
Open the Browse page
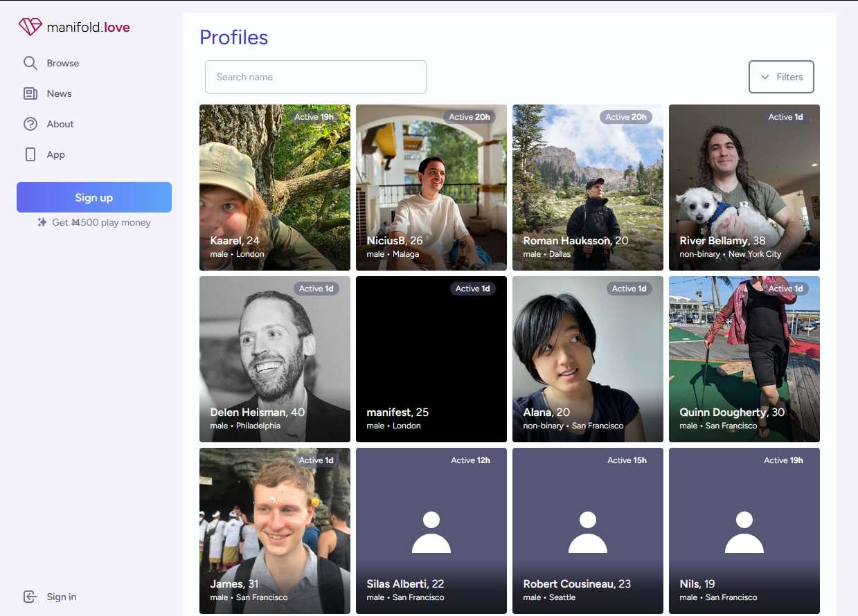coord(63,63)
